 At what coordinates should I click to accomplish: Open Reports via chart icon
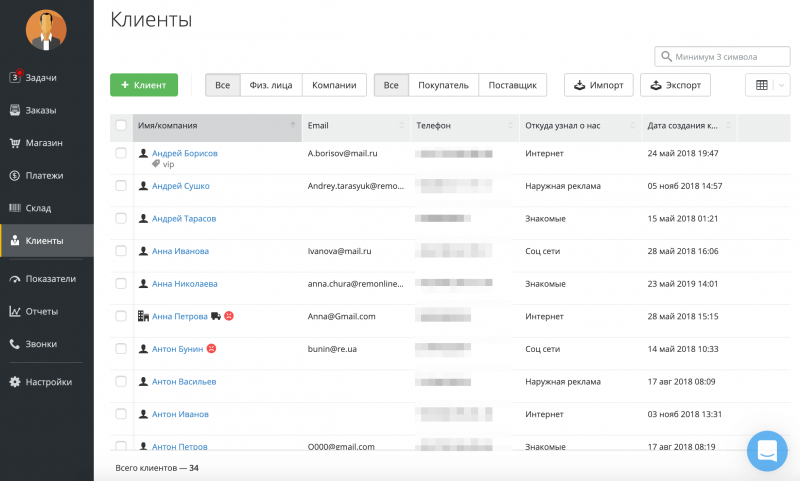click(x=15, y=311)
